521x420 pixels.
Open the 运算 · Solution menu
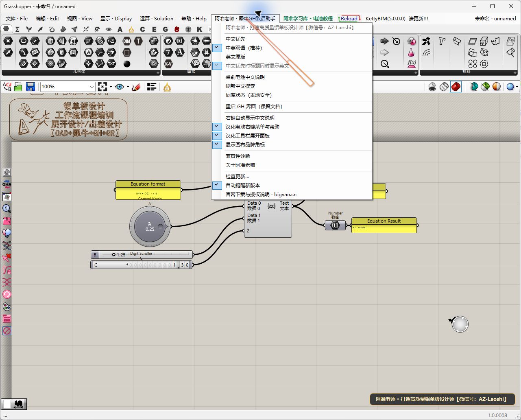(x=156, y=18)
